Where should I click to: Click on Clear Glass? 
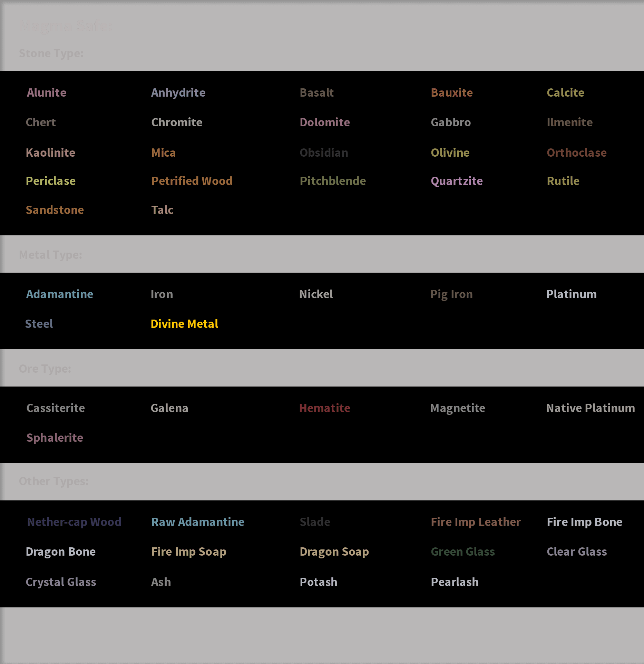[x=577, y=551]
